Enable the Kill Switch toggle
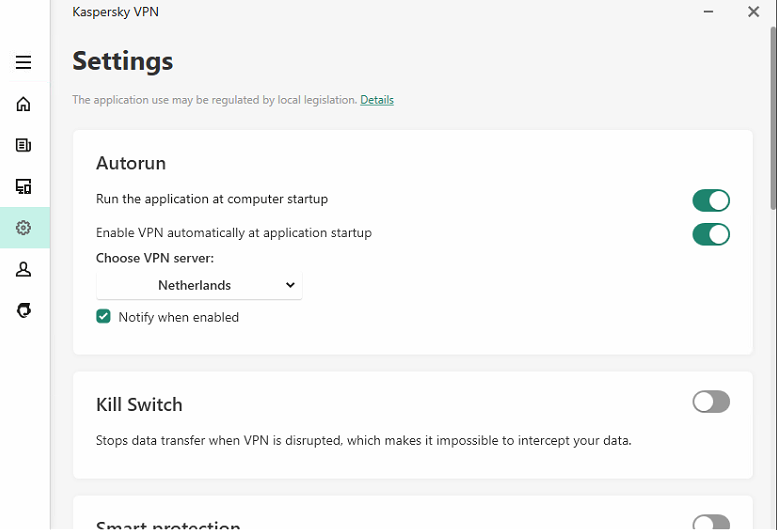 pyautogui.click(x=711, y=402)
